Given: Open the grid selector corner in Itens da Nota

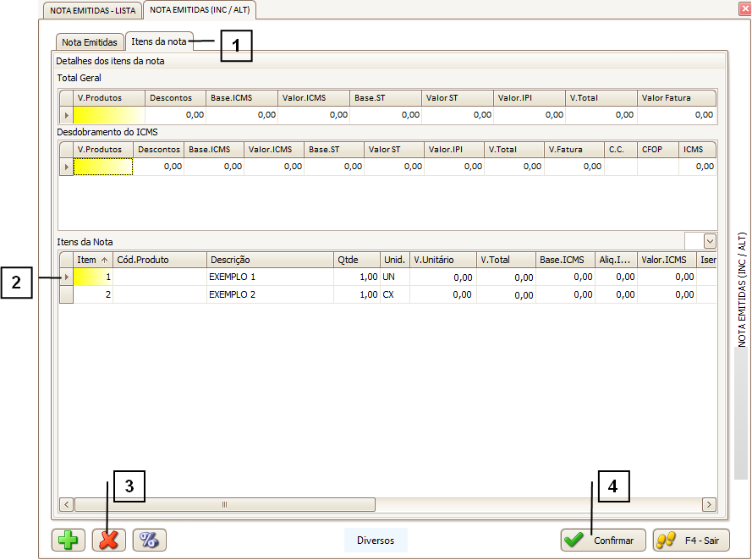Looking at the screenshot, I should tap(66, 260).
